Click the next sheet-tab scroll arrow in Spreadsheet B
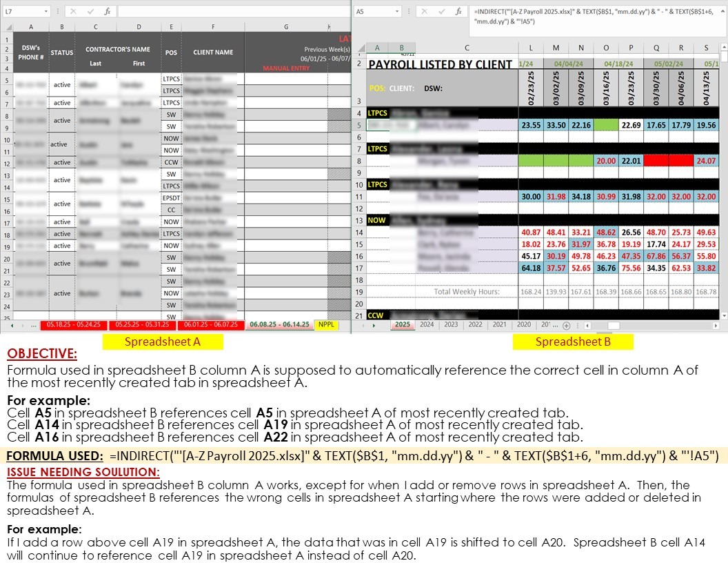728x563 pixels. [374, 324]
